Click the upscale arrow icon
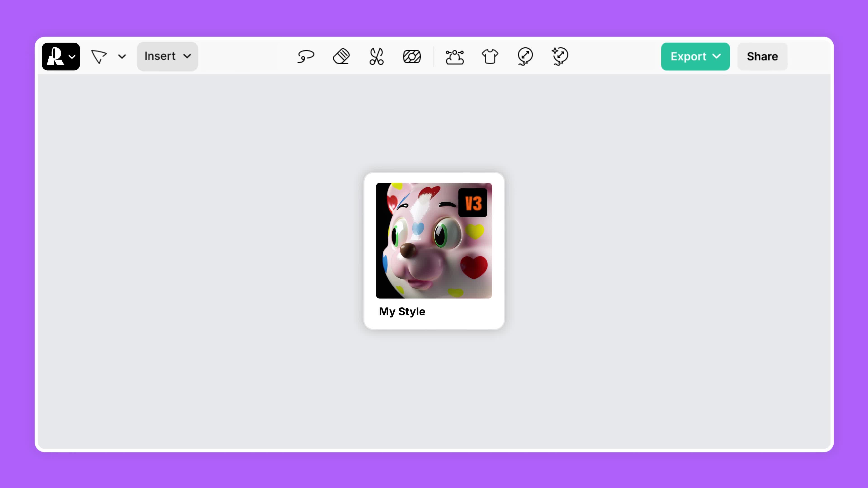The width and height of the screenshot is (868, 488). coord(525,56)
